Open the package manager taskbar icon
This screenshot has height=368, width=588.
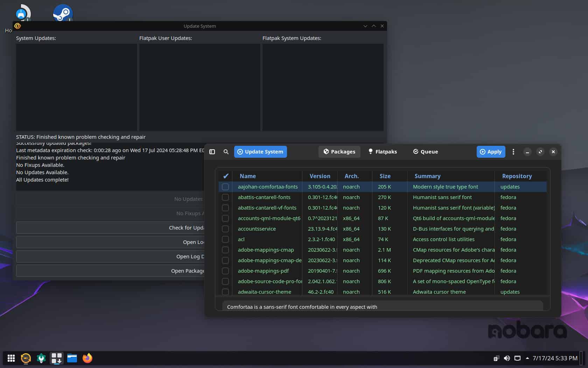coord(56,358)
